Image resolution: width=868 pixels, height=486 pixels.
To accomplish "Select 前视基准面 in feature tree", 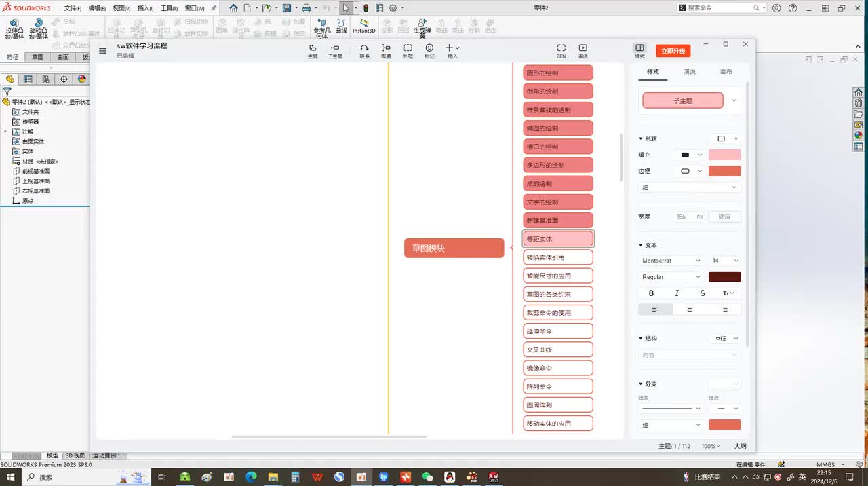I will point(35,171).
